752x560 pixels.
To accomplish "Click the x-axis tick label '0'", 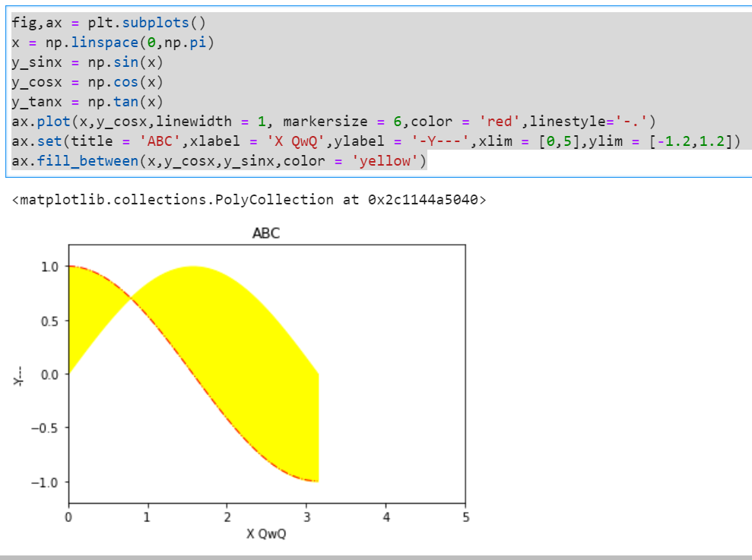I will point(68,517).
